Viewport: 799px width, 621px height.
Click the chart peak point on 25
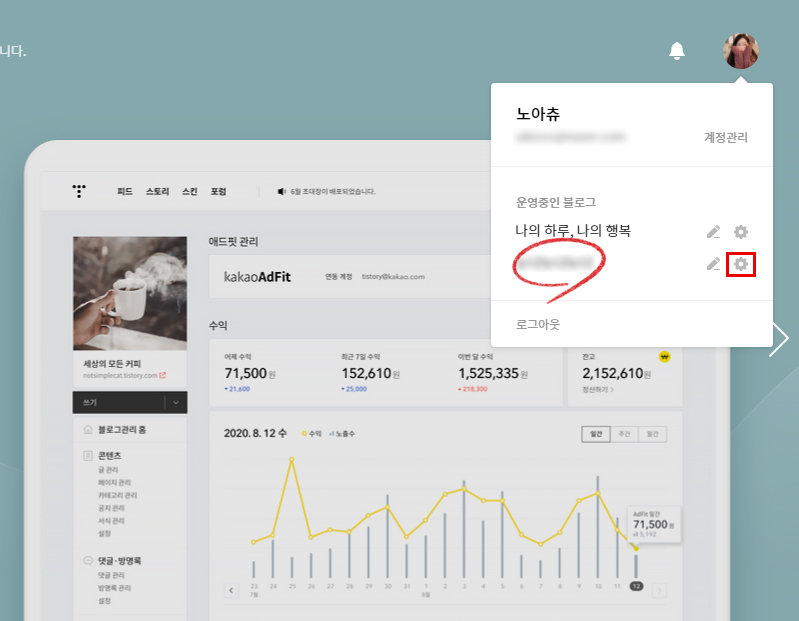tap(291, 460)
